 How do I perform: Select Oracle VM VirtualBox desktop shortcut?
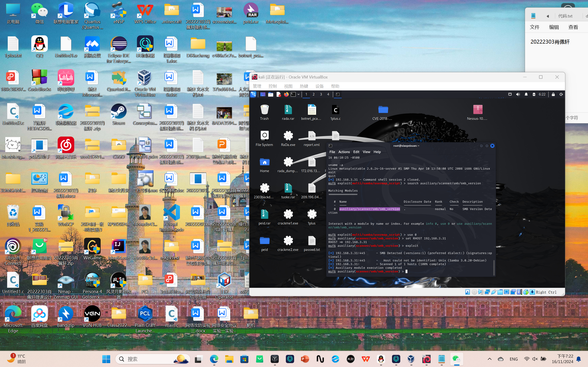[145, 84]
